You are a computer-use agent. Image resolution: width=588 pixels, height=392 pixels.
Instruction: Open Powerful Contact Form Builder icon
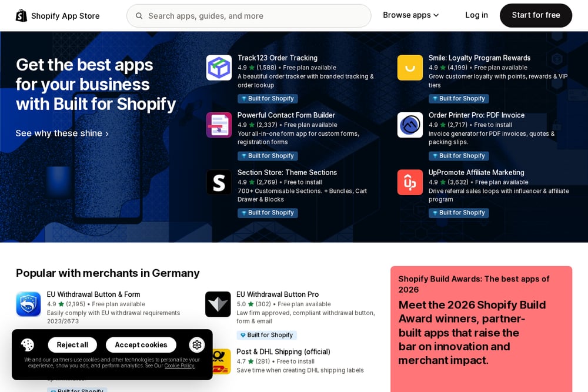(219, 125)
